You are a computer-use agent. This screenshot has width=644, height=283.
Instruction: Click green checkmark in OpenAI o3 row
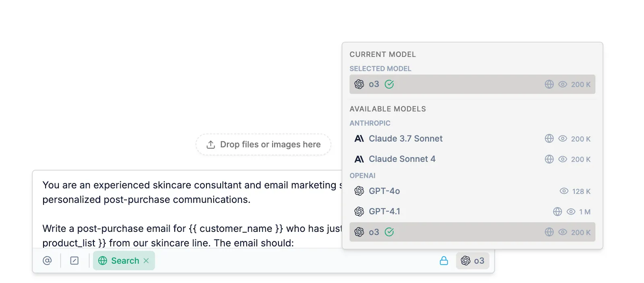[x=389, y=232]
